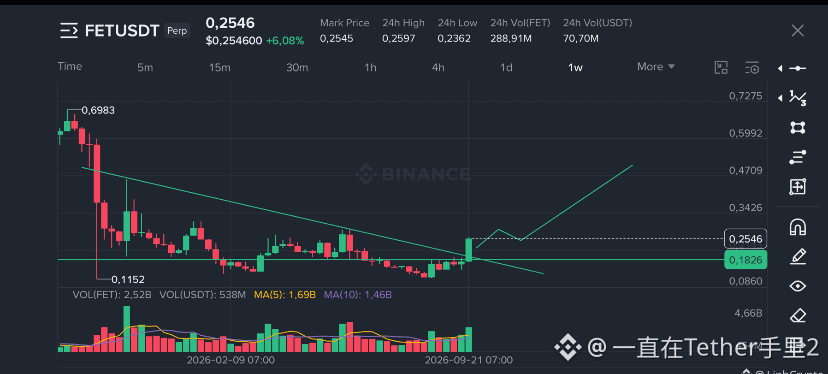Toggle the magnet snap mode
Viewport: 828px width, 374px height.
(x=797, y=227)
